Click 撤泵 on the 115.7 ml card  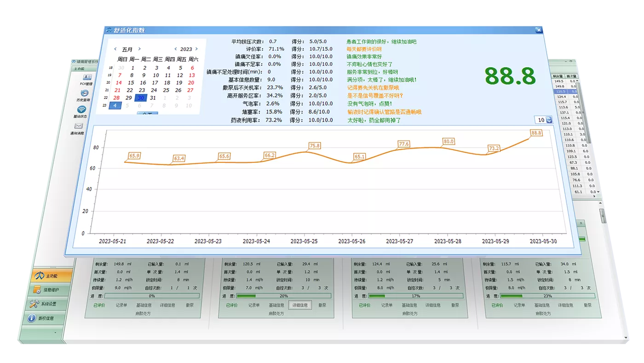tap(588, 305)
